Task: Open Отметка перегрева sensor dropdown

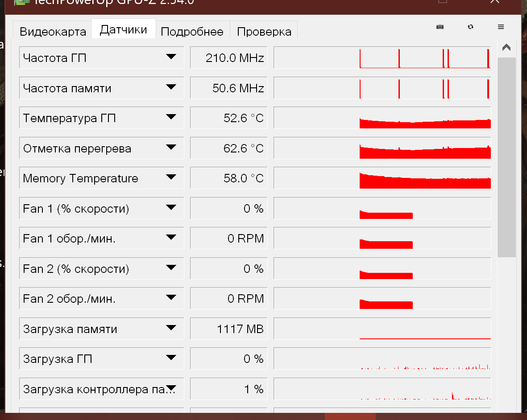Action: [171, 148]
